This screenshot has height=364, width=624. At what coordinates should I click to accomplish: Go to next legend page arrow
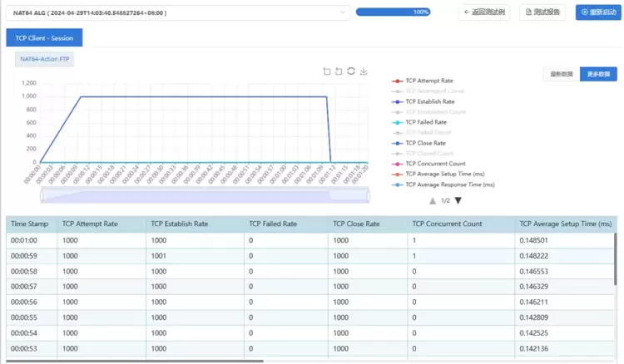click(x=458, y=200)
